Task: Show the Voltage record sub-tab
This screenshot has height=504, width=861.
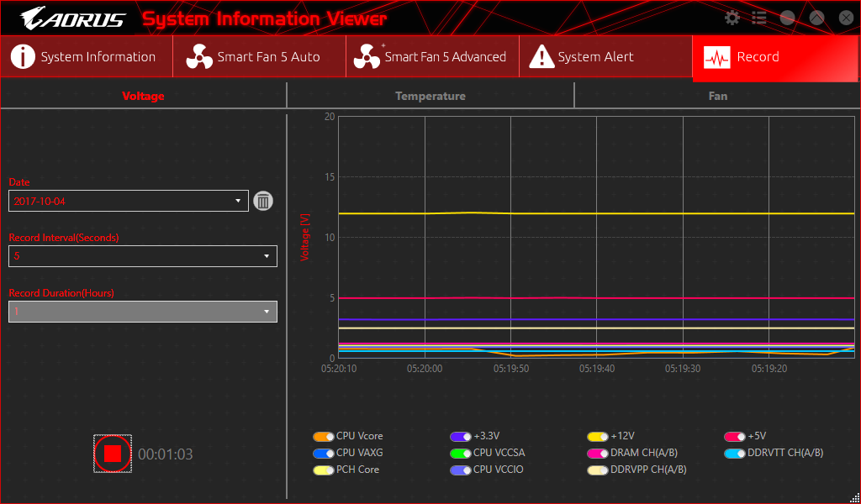Action: (143, 96)
